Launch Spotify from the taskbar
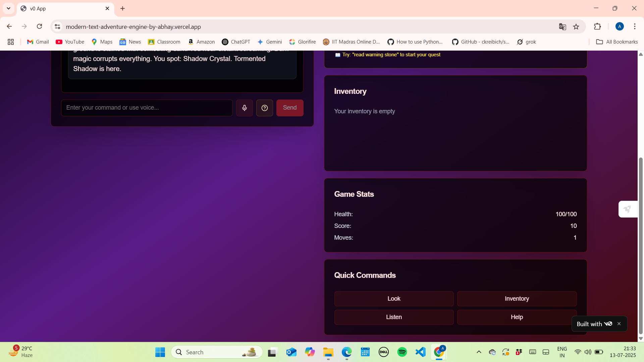644x362 pixels. pos(402,352)
